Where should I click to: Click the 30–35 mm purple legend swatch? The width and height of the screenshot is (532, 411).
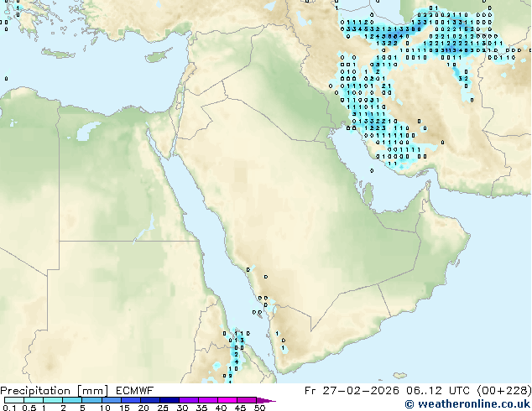click(x=189, y=400)
